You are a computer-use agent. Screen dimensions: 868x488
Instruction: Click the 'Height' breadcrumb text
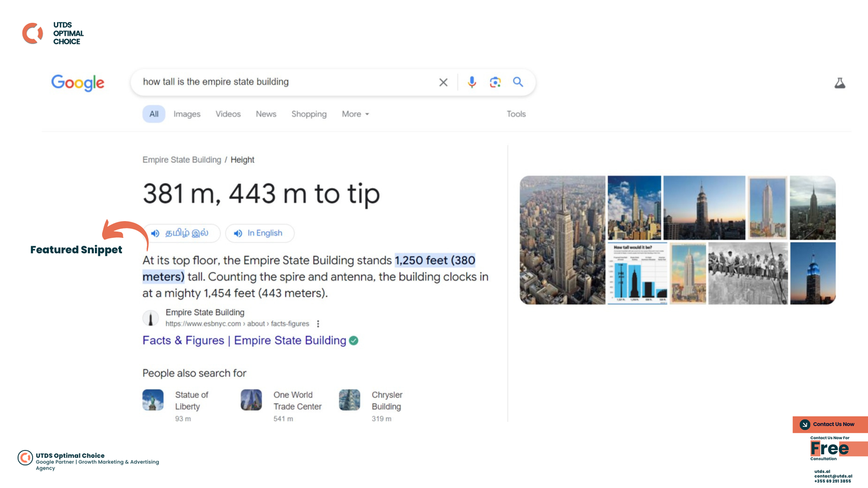coord(242,160)
